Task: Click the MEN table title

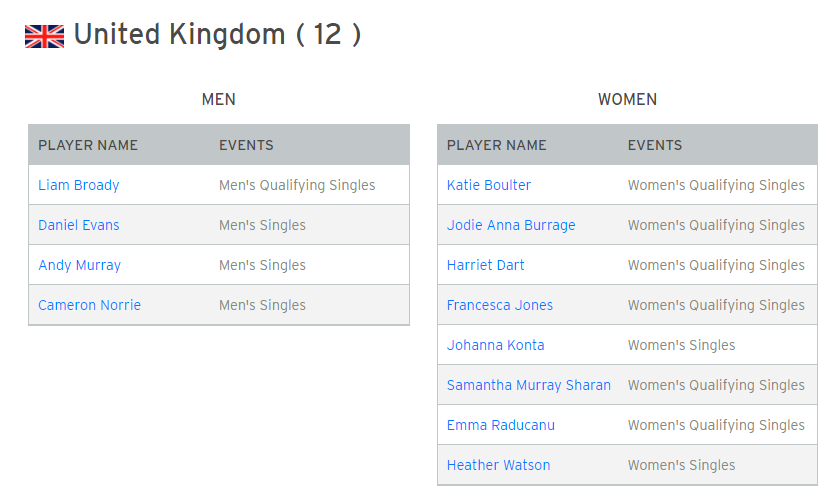Action: coord(218,99)
